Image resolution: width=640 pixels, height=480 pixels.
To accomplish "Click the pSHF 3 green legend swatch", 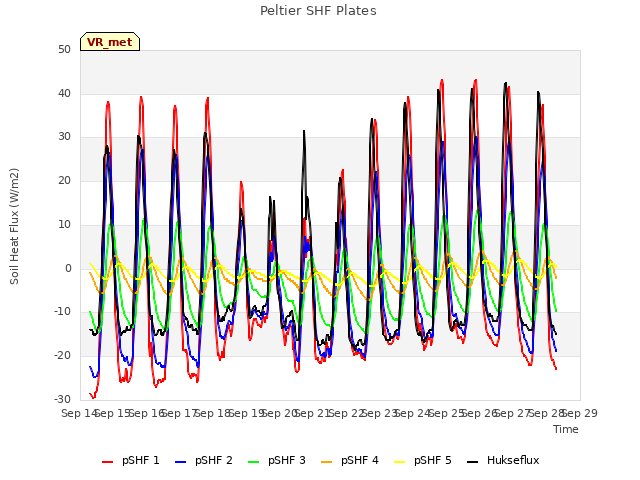I will (253, 462).
